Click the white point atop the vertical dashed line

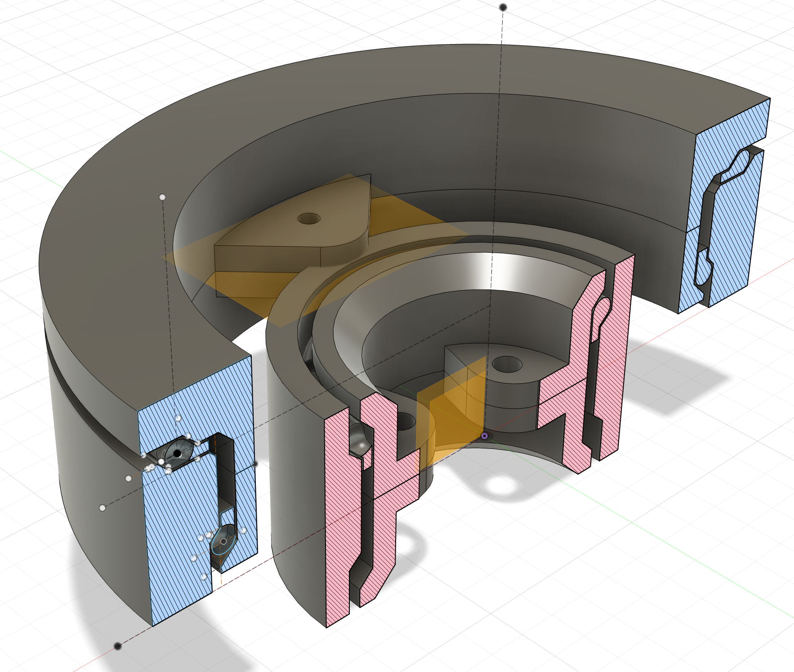(x=162, y=197)
